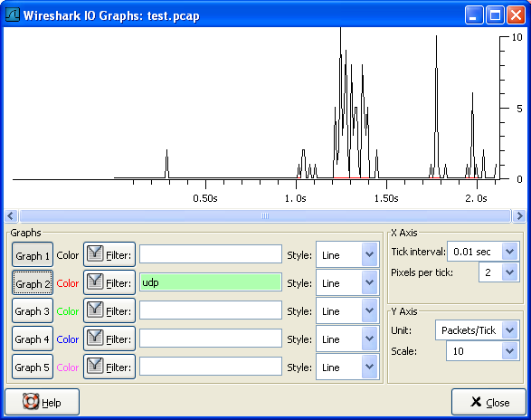Open the Graph 2 Filter button
Screen dimensions: 531x420
(109, 283)
